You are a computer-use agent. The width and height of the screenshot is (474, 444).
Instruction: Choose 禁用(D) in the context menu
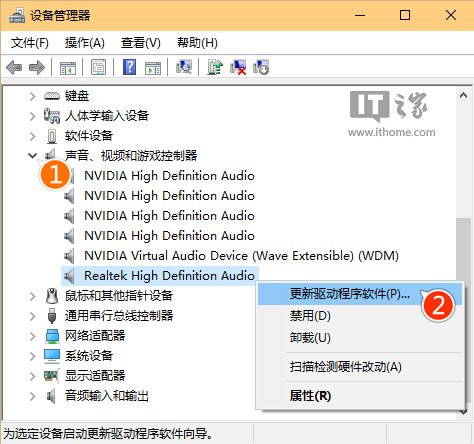(310, 315)
